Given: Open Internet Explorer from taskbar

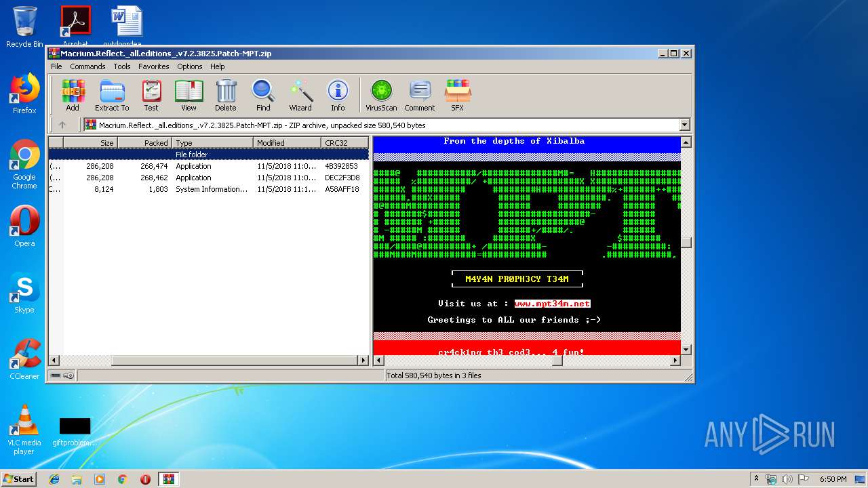Looking at the screenshot, I should pyautogui.click(x=54, y=479).
